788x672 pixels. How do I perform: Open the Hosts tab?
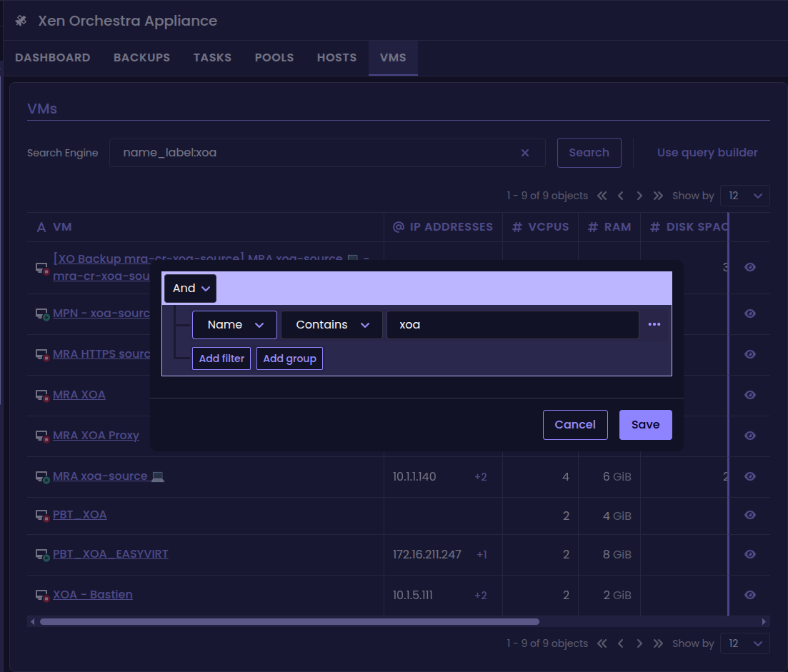pyautogui.click(x=336, y=58)
